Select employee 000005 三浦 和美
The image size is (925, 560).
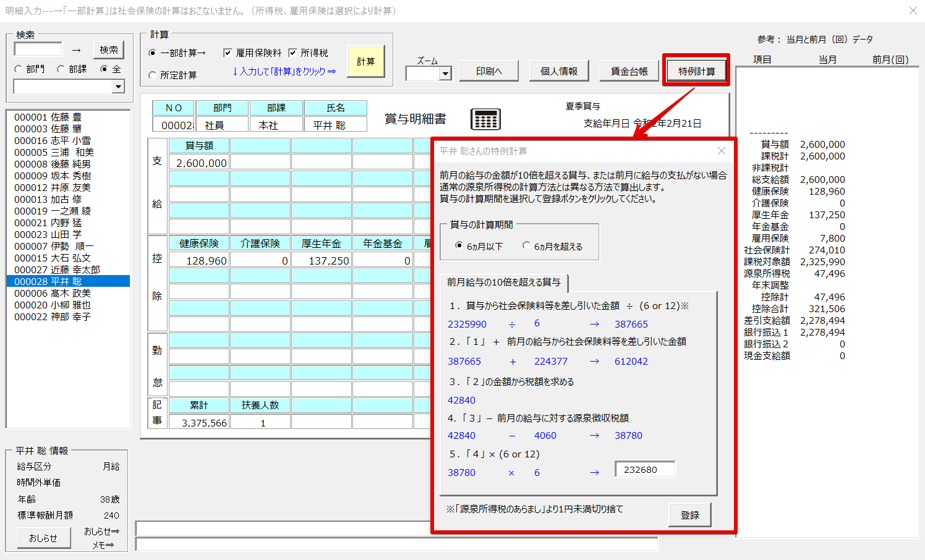point(68,153)
